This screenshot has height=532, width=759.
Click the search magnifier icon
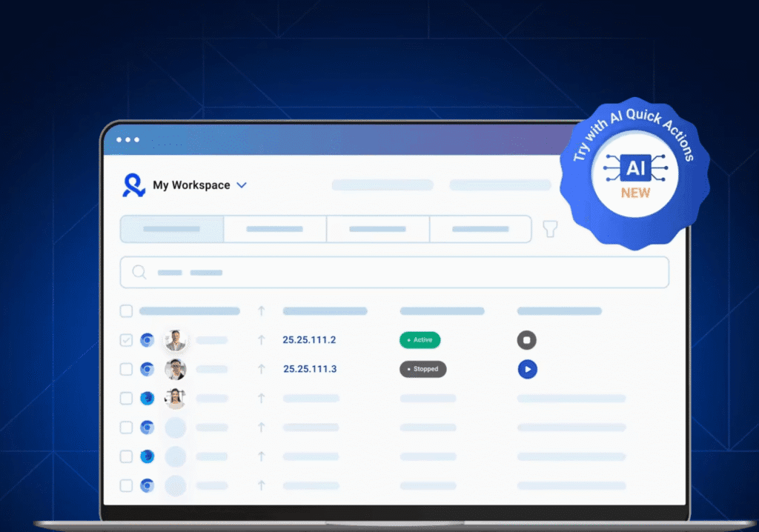[x=139, y=272]
